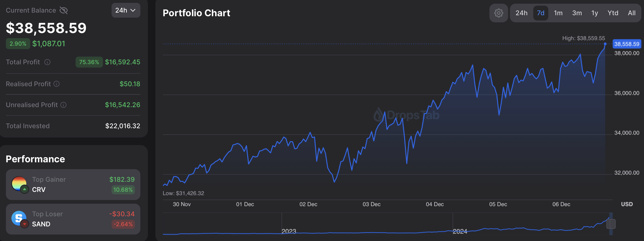Click Total Profit info icon

(47, 62)
